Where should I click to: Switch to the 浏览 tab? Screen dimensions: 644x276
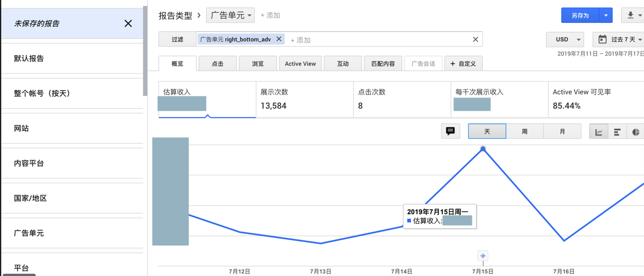(258, 64)
